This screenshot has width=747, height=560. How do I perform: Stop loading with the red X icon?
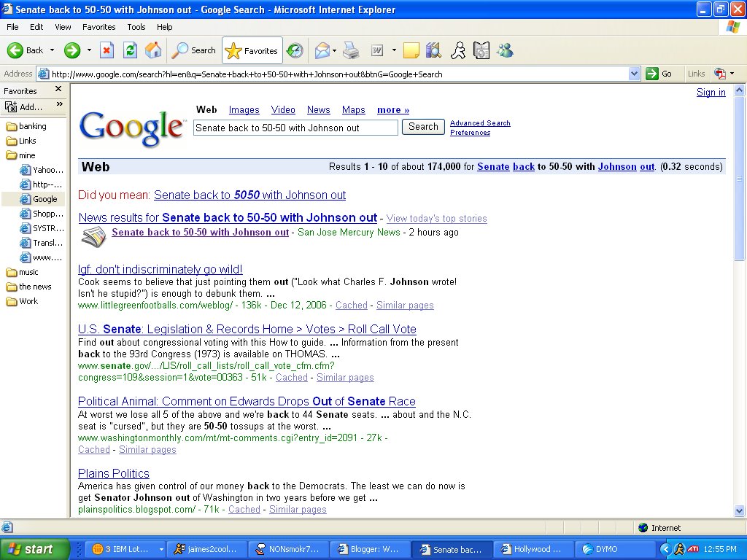[107, 50]
